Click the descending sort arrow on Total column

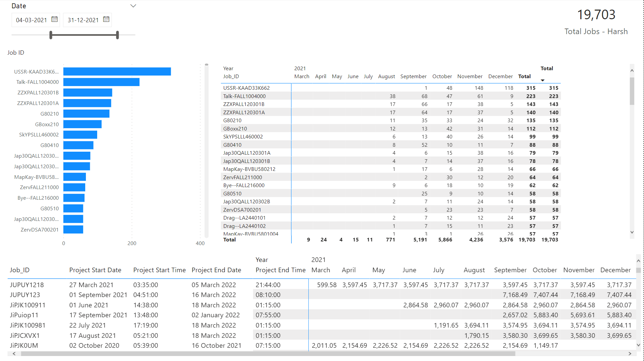point(543,80)
